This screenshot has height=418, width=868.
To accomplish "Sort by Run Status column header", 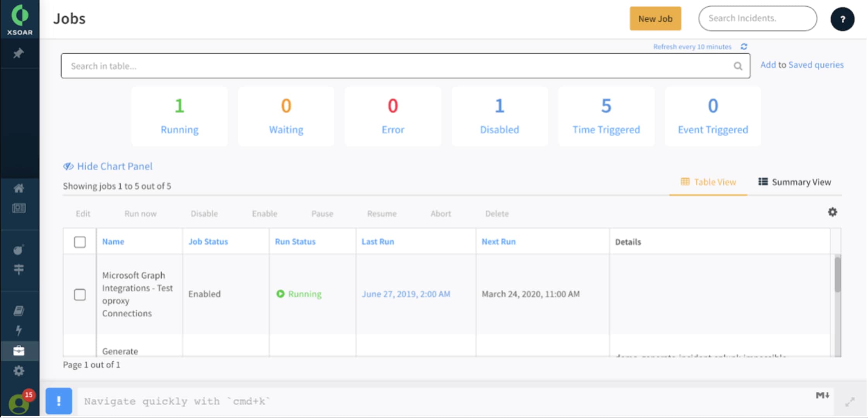I will [x=295, y=242].
